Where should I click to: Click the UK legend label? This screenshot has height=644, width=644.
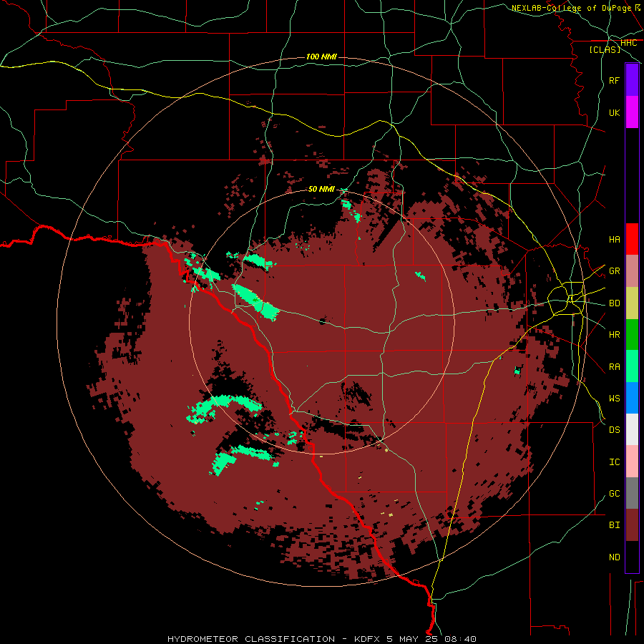click(x=614, y=112)
